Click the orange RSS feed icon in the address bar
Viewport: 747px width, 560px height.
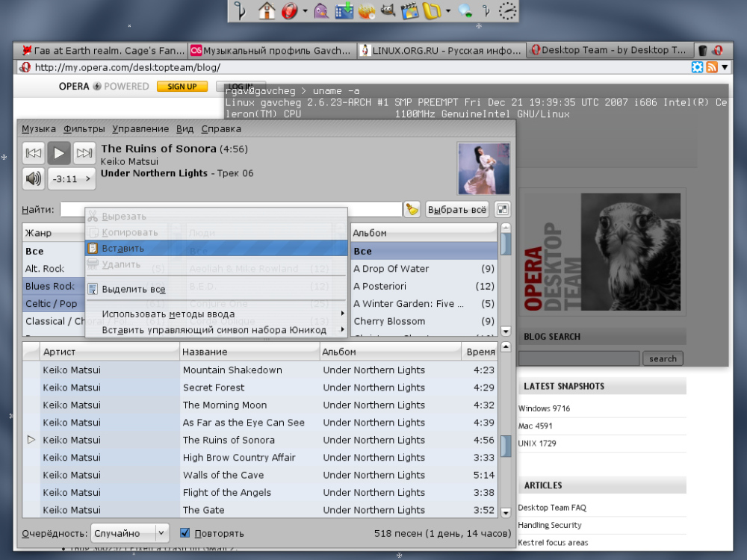(x=712, y=67)
